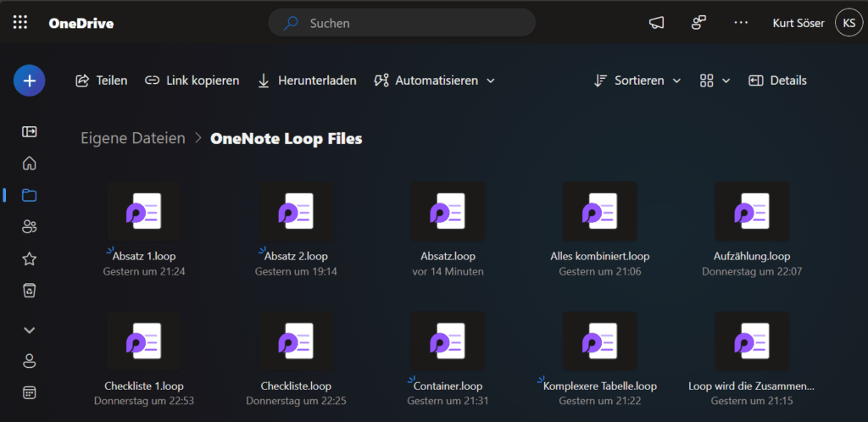Click the 'vor 14 Minuten' timestamp

[x=448, y=271]
